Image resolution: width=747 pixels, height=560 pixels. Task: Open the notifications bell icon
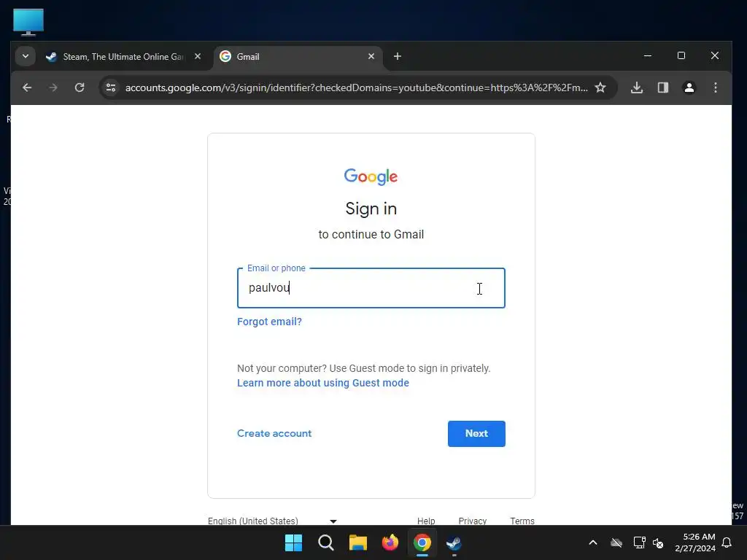point(727,542)
